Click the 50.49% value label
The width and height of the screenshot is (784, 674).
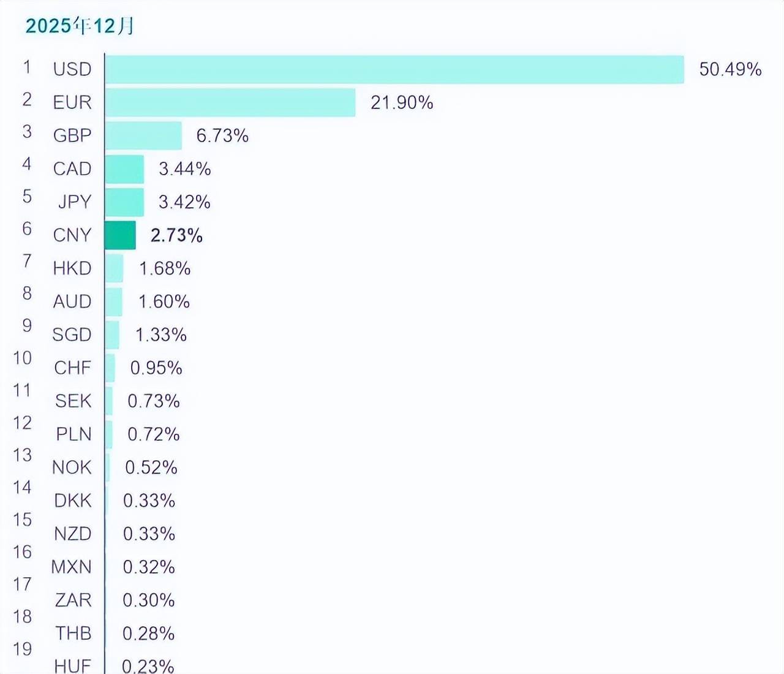[730, 69]
